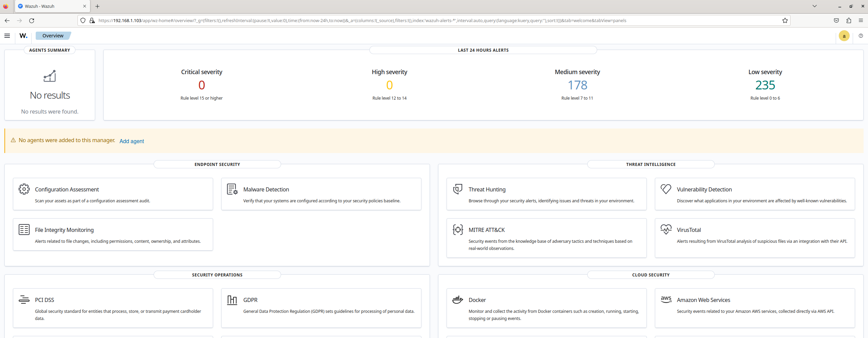The width and height of the screenshot is (868, 338).
Task: Click the Amazon Web Services logo
Action: 666,299
